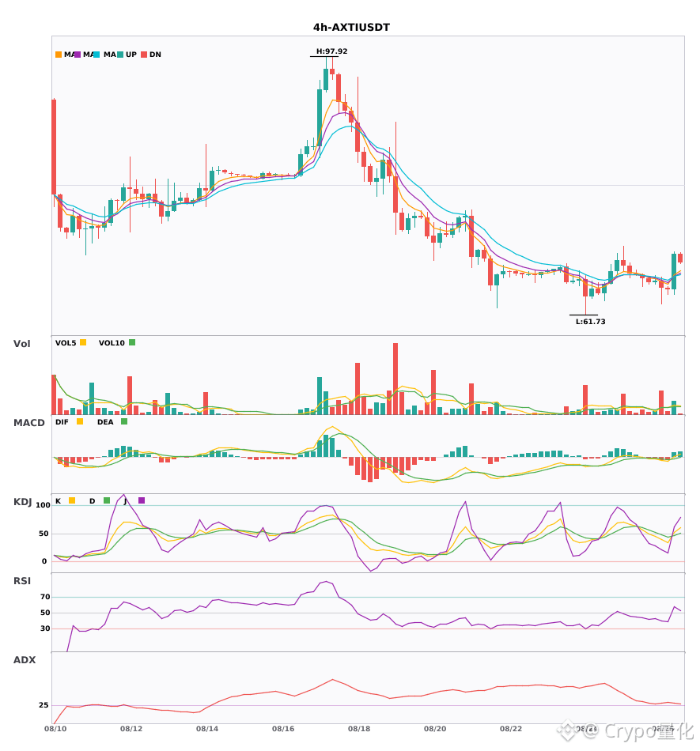This screenshot has width=700, height=751.
Task: Click the chart title 4h-AXTIUSDT
Action: (x=351, y=28)
